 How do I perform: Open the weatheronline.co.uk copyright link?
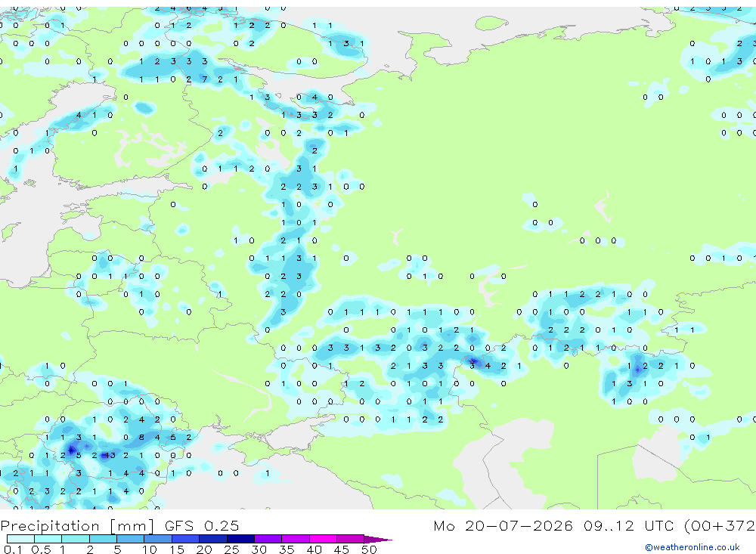(692, 547)
